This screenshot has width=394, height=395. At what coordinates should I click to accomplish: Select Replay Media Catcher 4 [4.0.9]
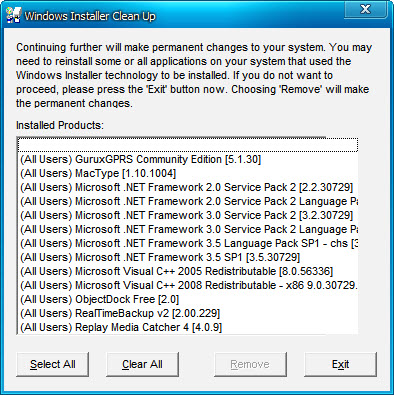pos(188,327)
